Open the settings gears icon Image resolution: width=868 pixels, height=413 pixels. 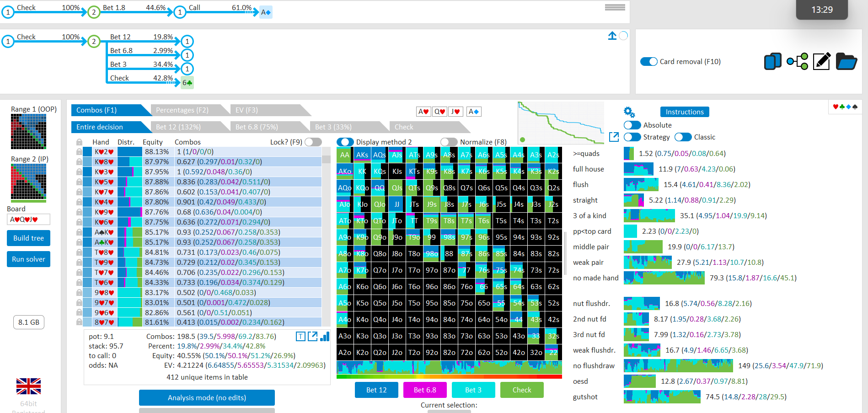(x=629, y=112)
